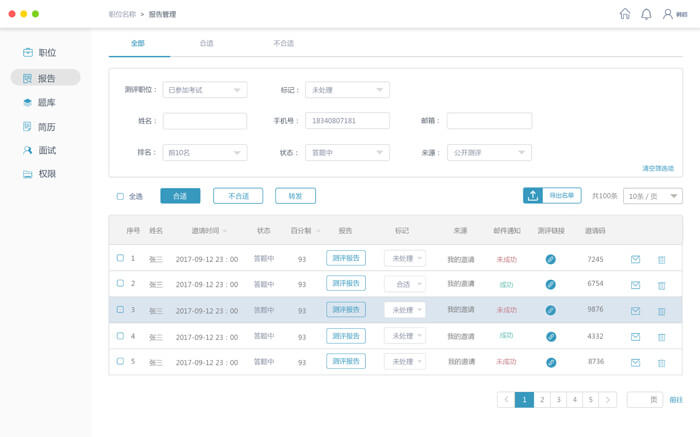Image resolution: width=700 pixels, height=437 pixels.
Task: Open the mark dropdown in highlighted row 3
Action: [x=405, y=310]
